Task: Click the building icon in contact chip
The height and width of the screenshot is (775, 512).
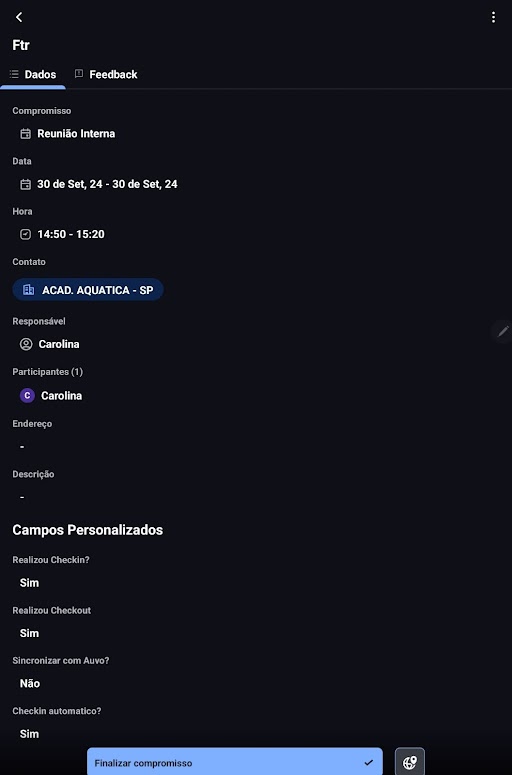Action: 29,290
